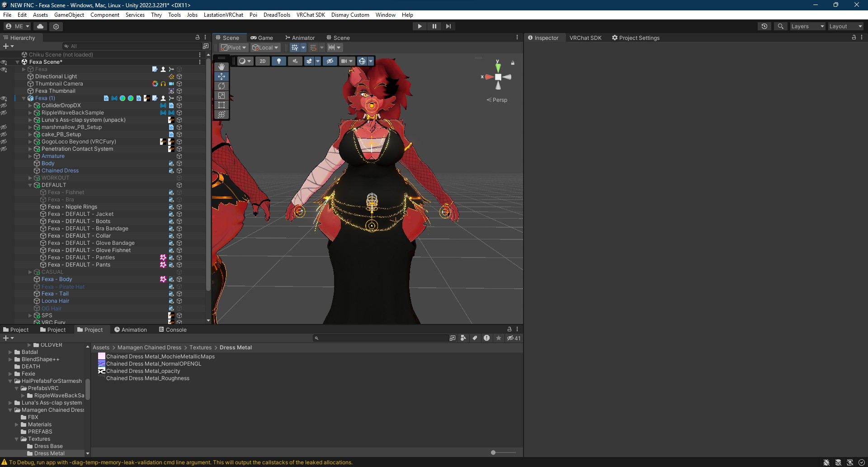This screenshot has height=467, width=868.
Task: Switch to the Project Settings tab
Action: (636, 38)
